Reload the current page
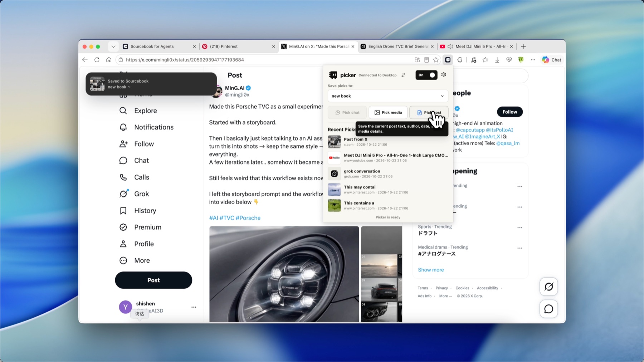Screen dimensions: 644x362 point(97,60)
